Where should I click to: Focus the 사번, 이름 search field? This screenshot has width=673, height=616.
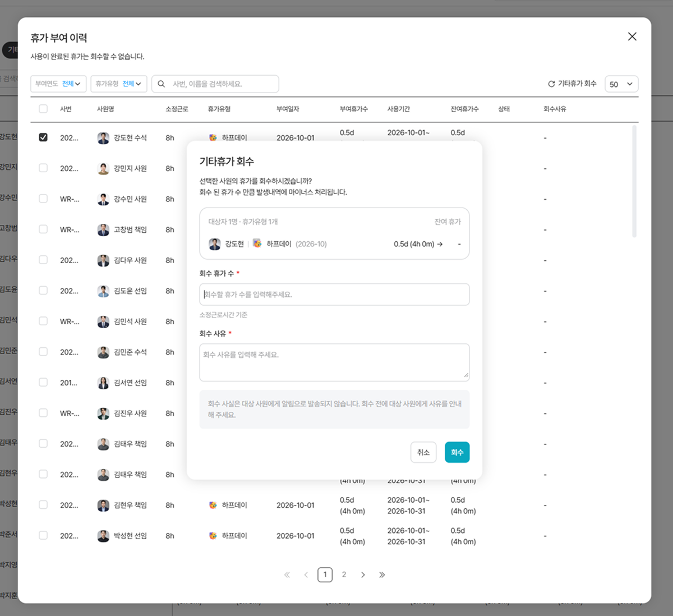pos(215,84)
